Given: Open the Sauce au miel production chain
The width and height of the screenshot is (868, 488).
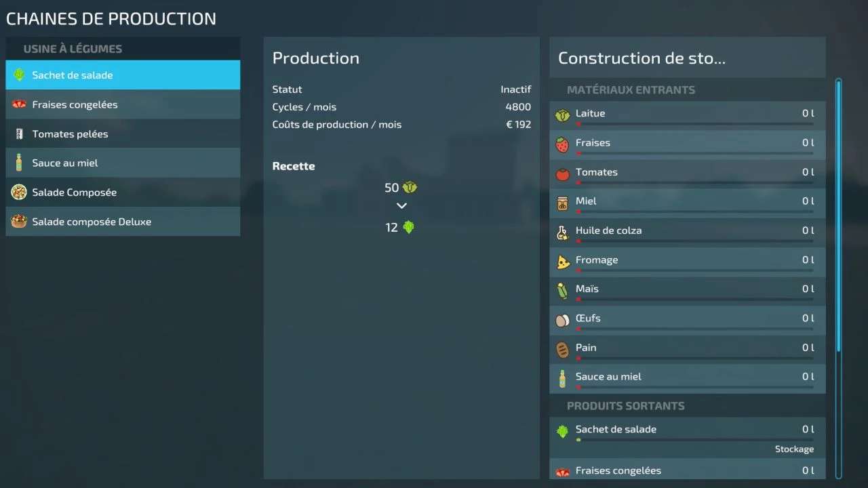Looking at the screenshot, I should pos(123,163).
